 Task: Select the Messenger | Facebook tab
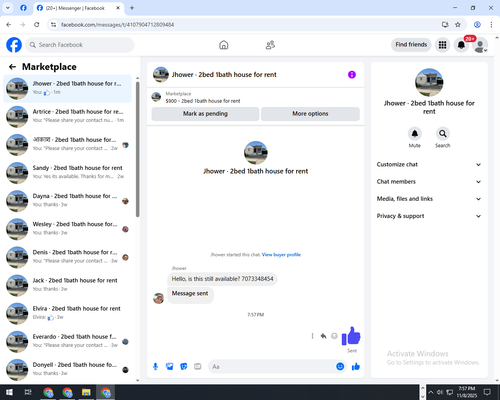pyautogui.click(x=79, y=8)
